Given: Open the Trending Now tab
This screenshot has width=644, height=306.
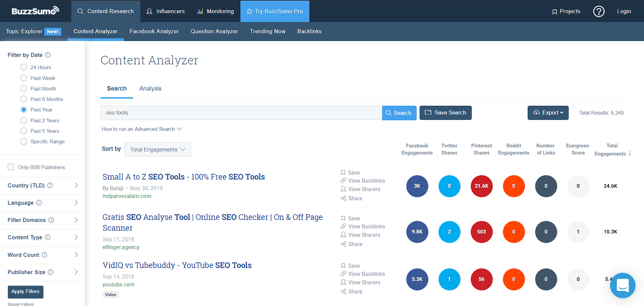Looking at the screenshot, I should coord(268,31).
